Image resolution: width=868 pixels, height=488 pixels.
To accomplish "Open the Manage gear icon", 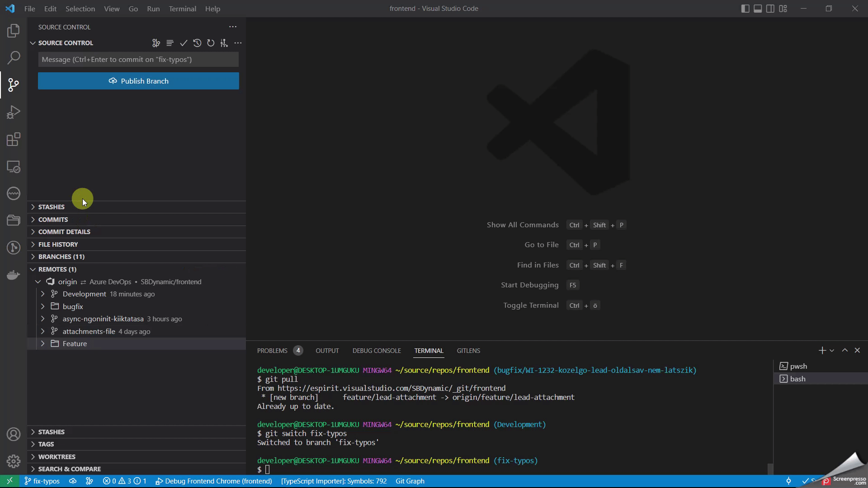I will [x=14, y=461].
